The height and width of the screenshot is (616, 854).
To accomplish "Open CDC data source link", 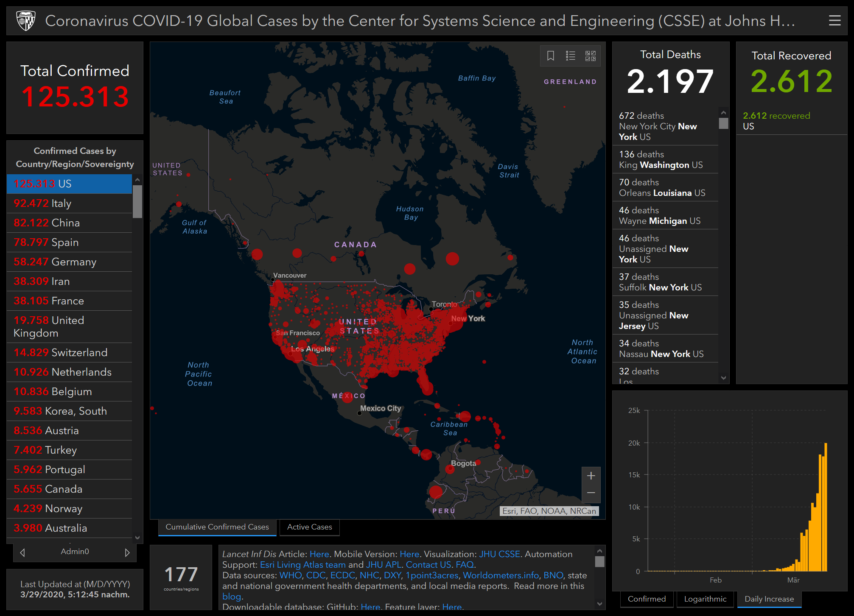I will point(316,575).
